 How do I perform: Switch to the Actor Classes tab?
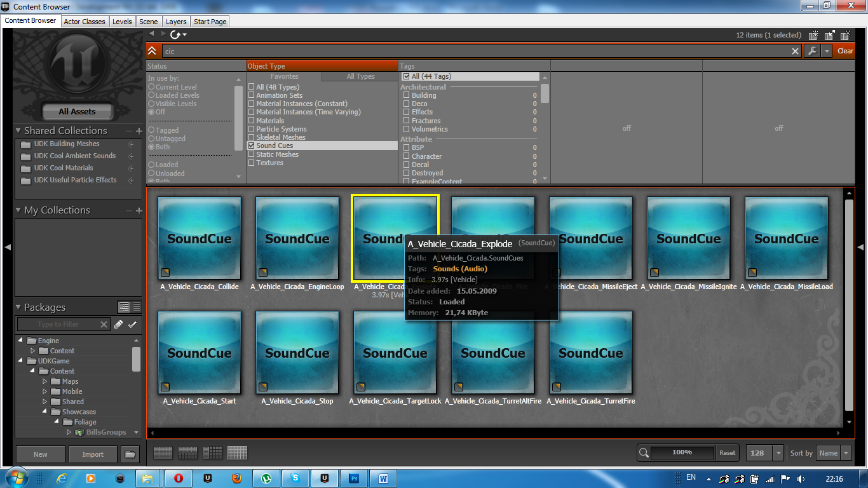pos(85,22)
